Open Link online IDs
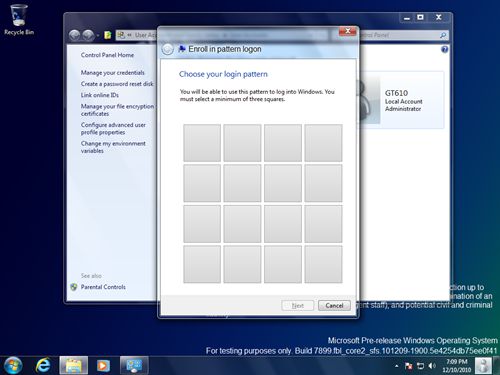 100,95
